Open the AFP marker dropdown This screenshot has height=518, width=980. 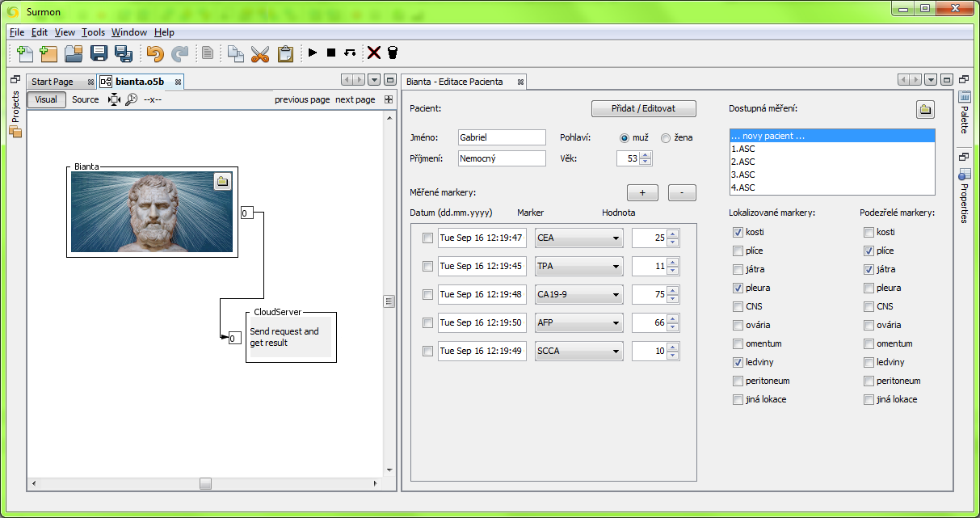(x=579, y=322)
